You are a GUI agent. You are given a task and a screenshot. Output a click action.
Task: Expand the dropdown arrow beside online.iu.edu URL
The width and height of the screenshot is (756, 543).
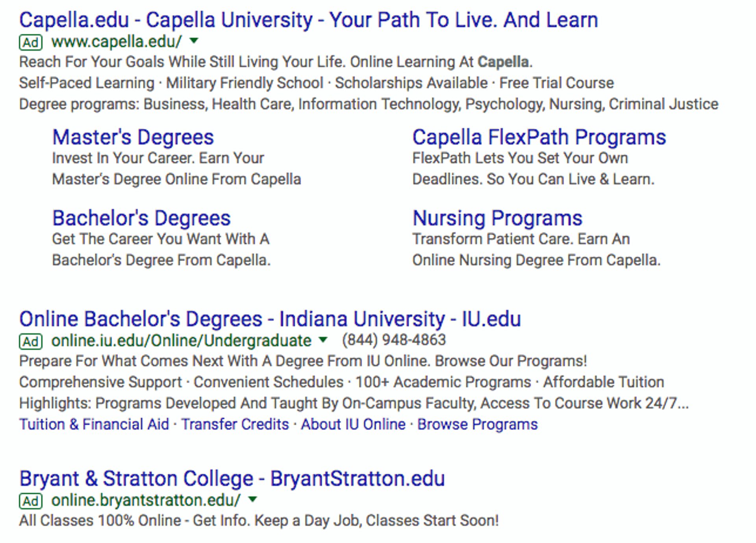click(x=322, y=341)
